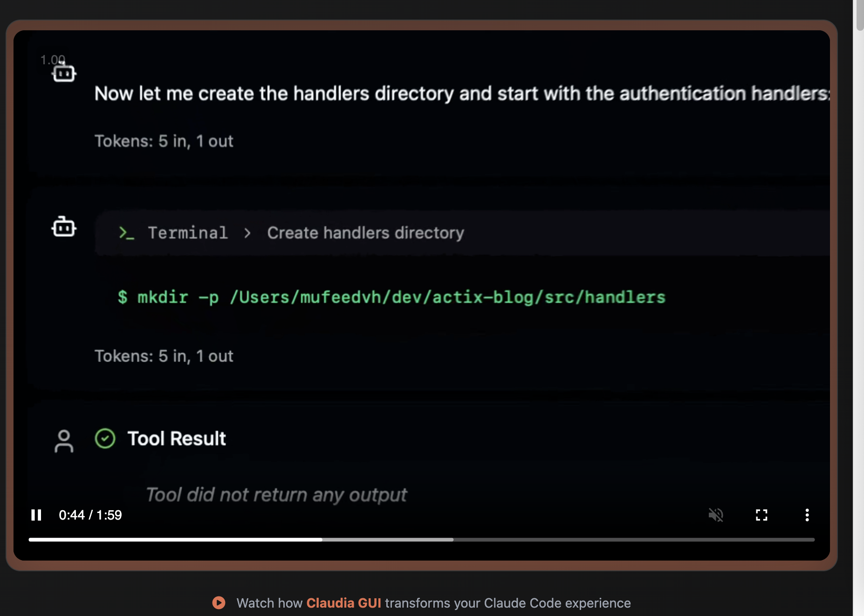
Task: Pause the video playback
Action: [x=36, y=515]
